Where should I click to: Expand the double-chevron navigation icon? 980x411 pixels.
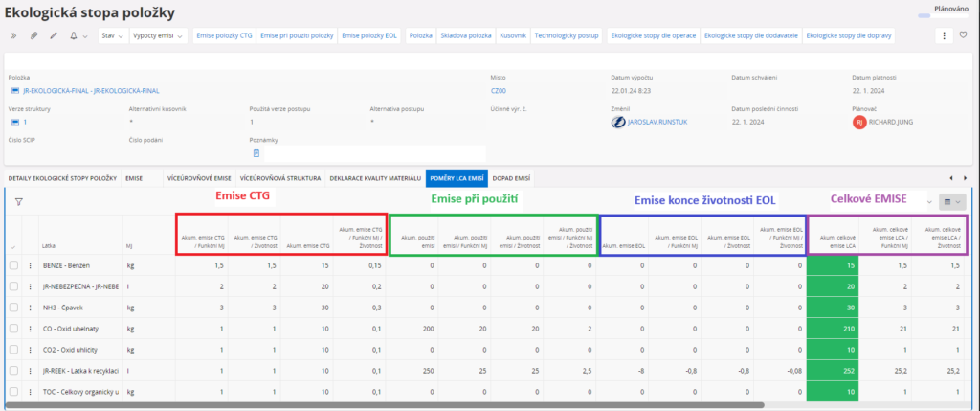click(13, 35)
